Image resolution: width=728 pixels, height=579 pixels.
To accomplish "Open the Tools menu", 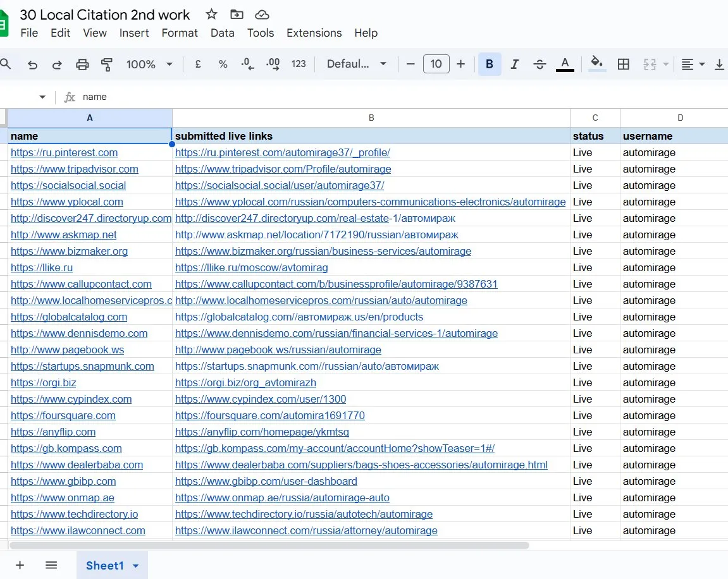I will click(261, 33).
